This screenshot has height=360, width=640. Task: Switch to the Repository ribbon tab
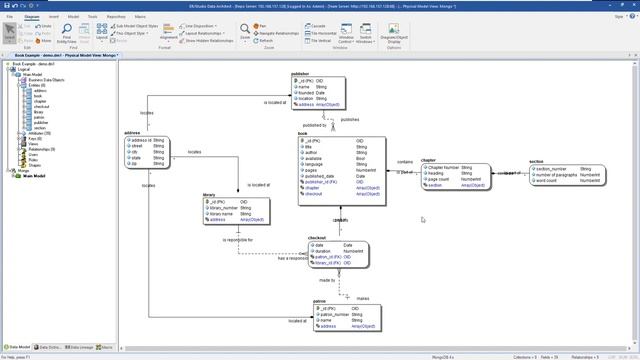(x=116, y=17)
